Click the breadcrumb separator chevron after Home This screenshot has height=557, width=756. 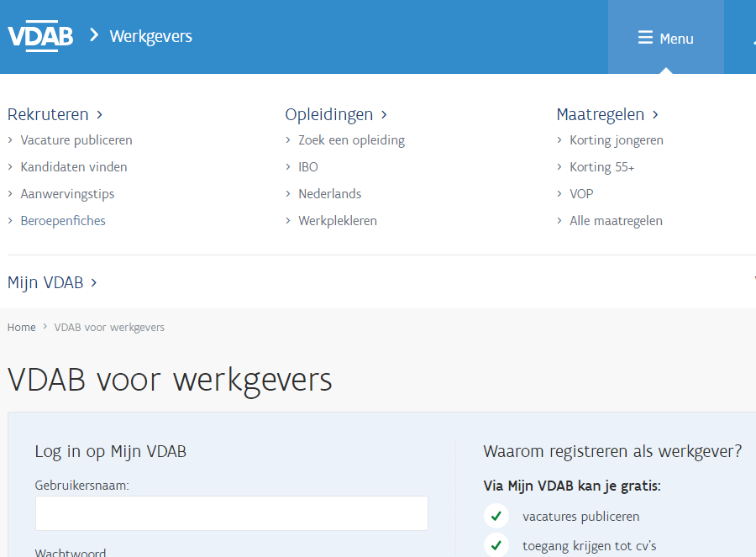[45, 327]
